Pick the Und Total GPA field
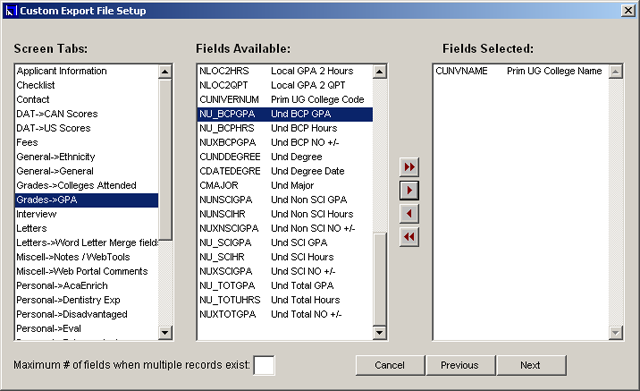The image size is (640, 391). (285, 286)
